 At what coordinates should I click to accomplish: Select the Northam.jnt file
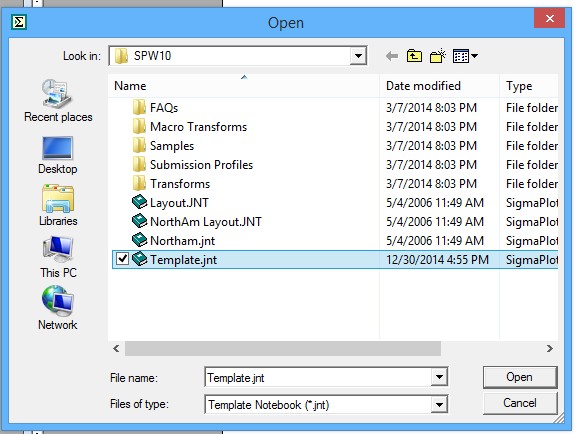[x=182, y=241]
